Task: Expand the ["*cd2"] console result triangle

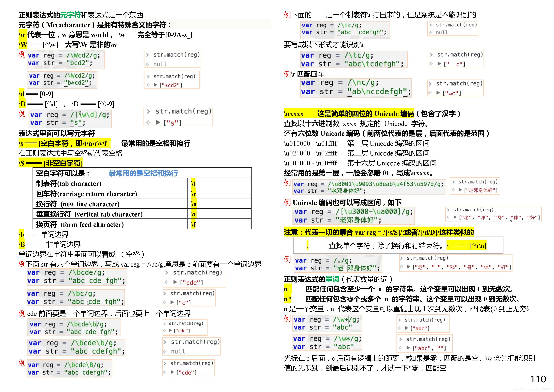Action: [x=156, y=85]
